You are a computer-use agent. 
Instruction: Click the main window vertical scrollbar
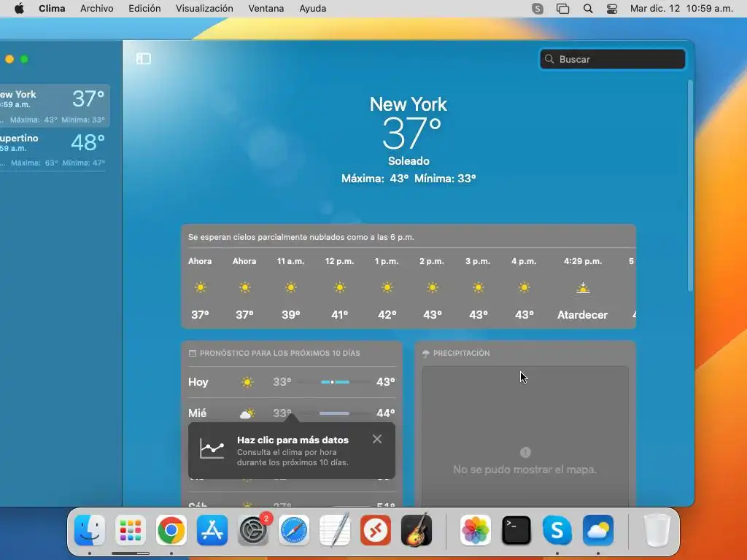pyautogui.click(x=690, y=186)
